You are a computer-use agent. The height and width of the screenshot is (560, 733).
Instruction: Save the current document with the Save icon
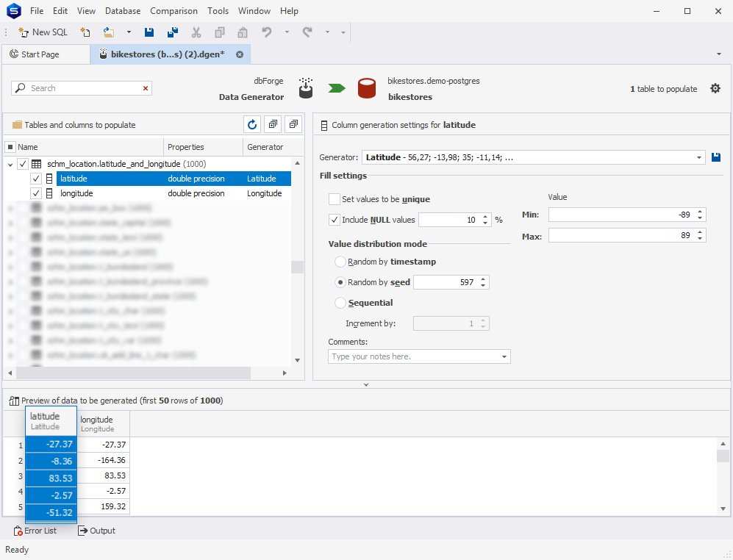149,32
